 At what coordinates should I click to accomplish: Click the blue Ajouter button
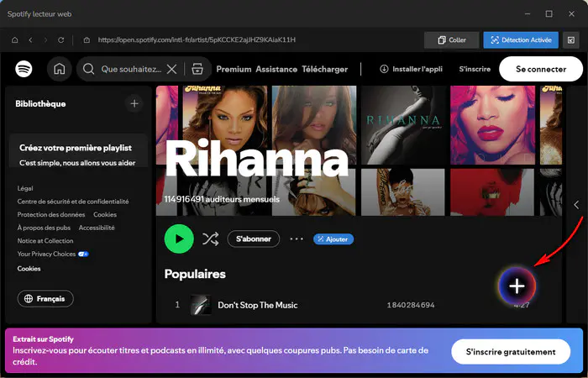(333, 239)
